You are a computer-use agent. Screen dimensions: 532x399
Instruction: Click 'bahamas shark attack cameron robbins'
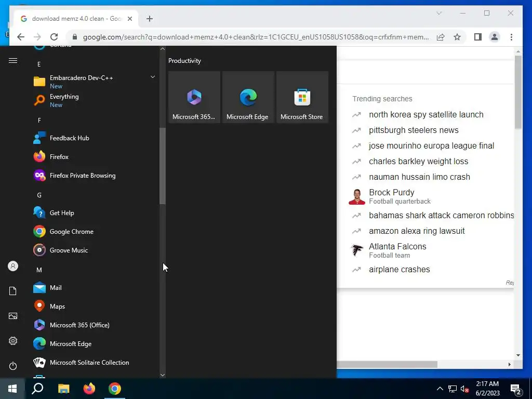point(441,216)
